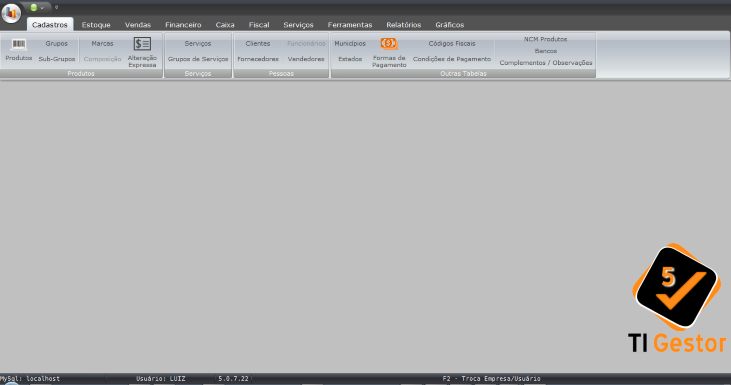The width and height of the screenshot is (731, 385).
Task: Open Estados table
Action: (x=350, y=59)
